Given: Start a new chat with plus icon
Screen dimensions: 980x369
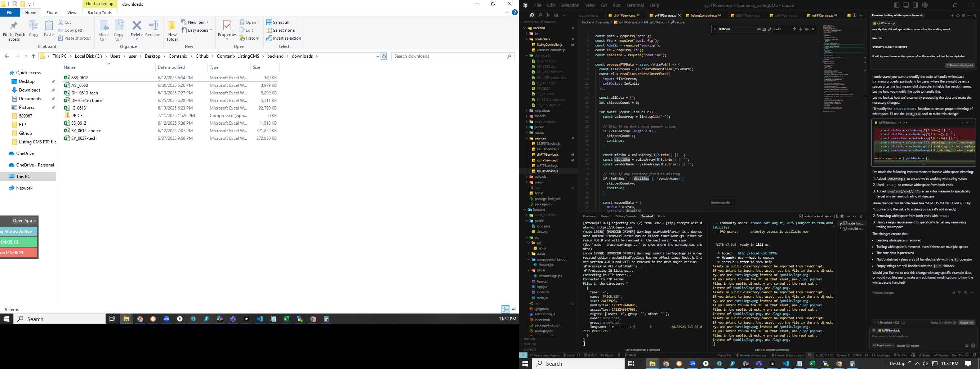Looking at the screenshot, I should 953,15.
